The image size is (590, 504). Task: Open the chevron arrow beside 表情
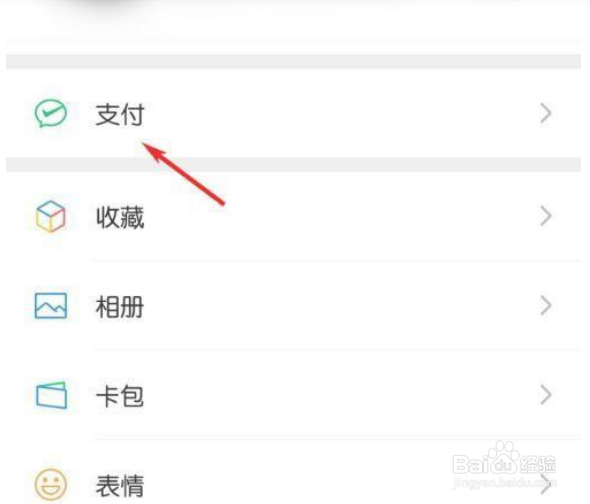point(546,484)
